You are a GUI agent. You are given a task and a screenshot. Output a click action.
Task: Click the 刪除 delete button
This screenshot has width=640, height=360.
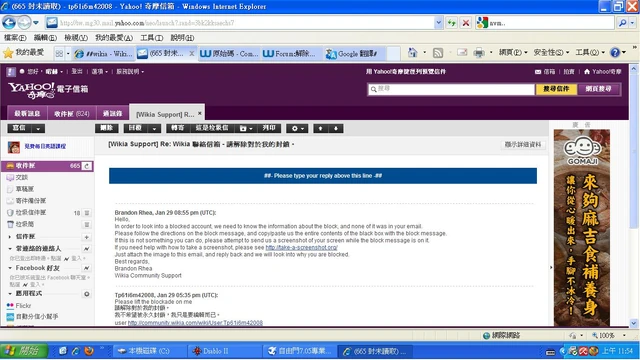tap(107, 128)
